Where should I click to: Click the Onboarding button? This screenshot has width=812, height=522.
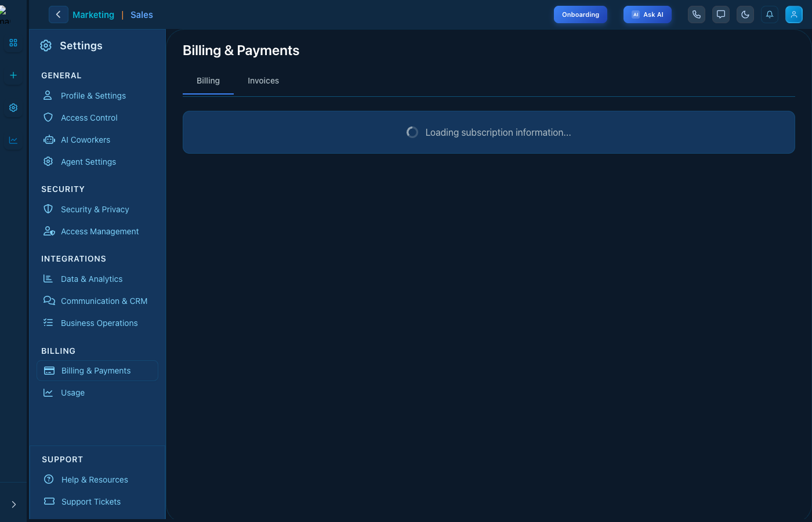click(581, 14)
